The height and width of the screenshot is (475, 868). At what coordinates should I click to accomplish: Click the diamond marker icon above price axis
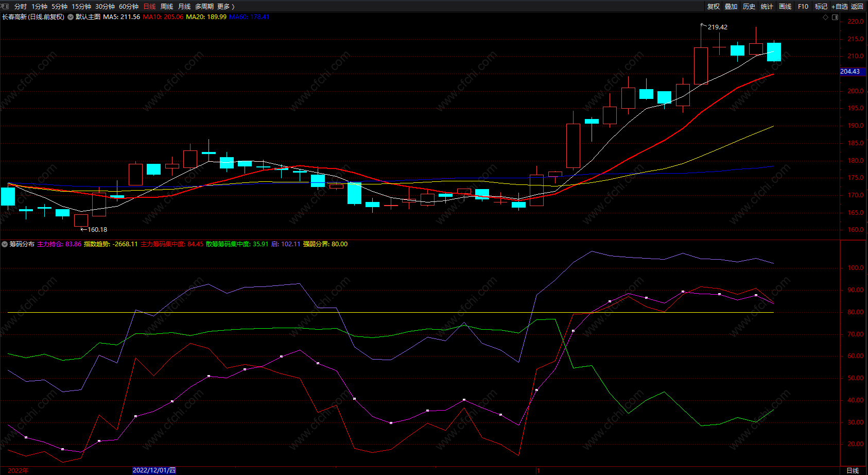tap(826, 17)
